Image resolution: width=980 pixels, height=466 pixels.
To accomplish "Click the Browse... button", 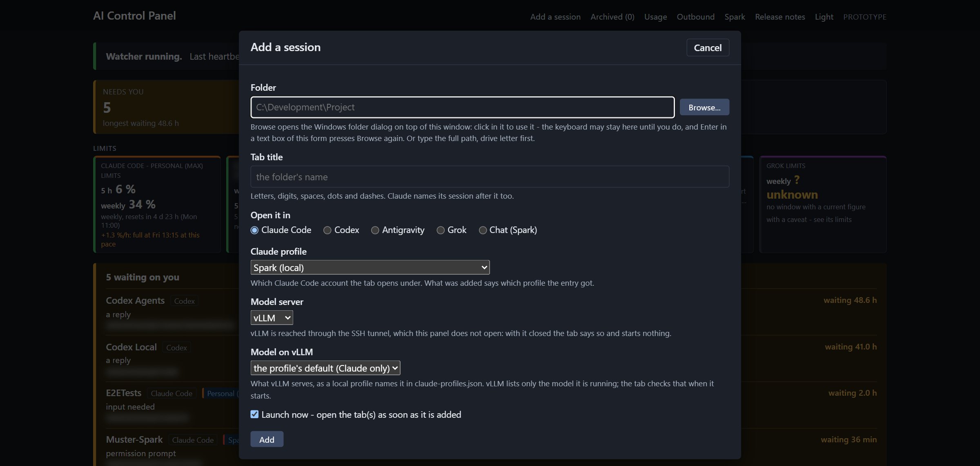I will 704,107.
